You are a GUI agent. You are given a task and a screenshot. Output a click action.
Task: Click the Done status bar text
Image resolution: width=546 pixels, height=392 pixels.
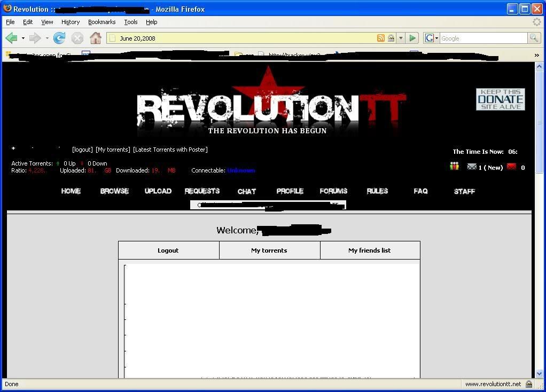[12, 384]
